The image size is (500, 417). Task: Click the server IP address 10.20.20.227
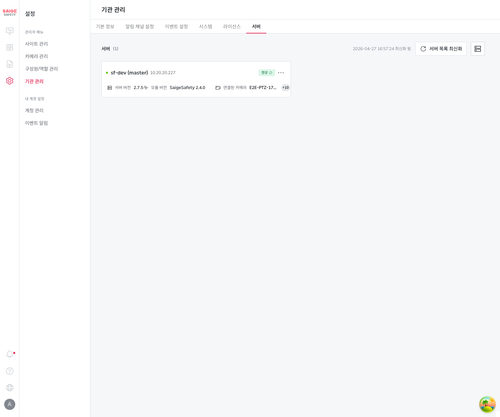[163, 72]
